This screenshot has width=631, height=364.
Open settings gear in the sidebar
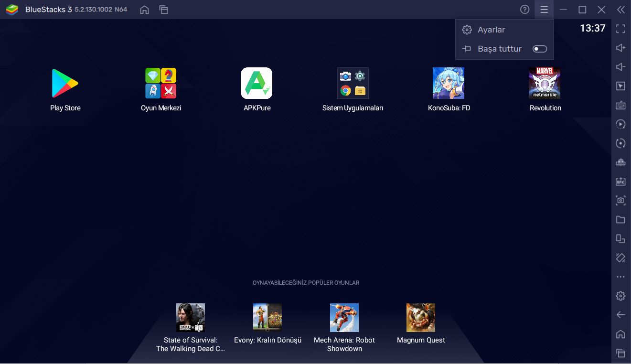point(620,296)
